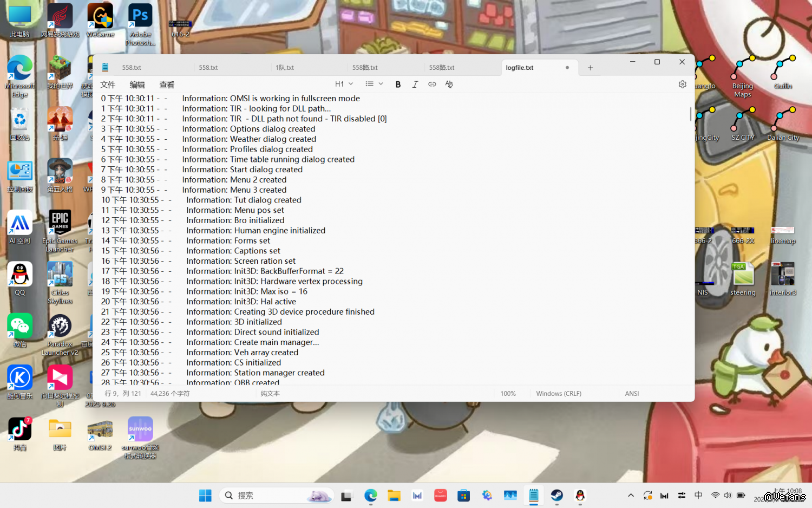The width and height of the screenshot is (812, 508).
Task: Click the Notepad vertical scrollbar thumb
Action: tap(690, 114)
